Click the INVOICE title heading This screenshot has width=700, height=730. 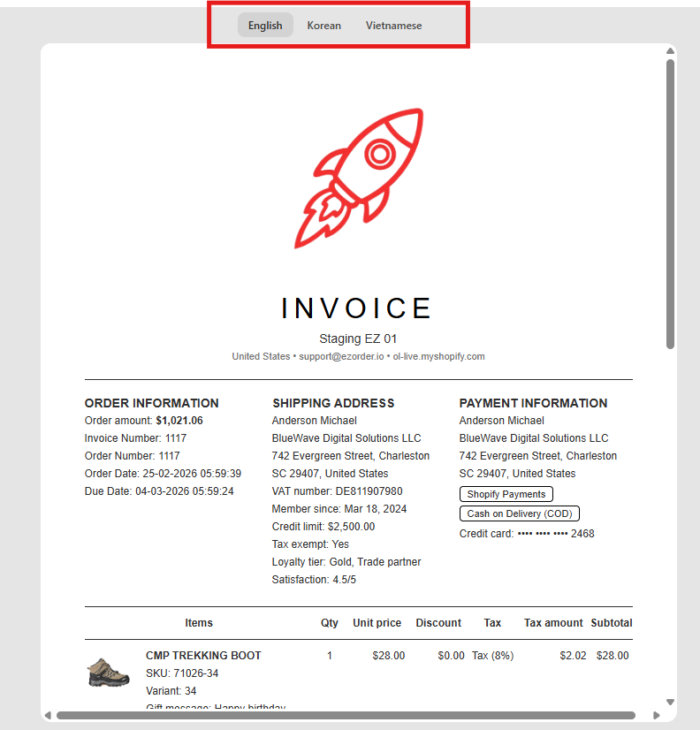pyautogui.click(x=357, y=308)
